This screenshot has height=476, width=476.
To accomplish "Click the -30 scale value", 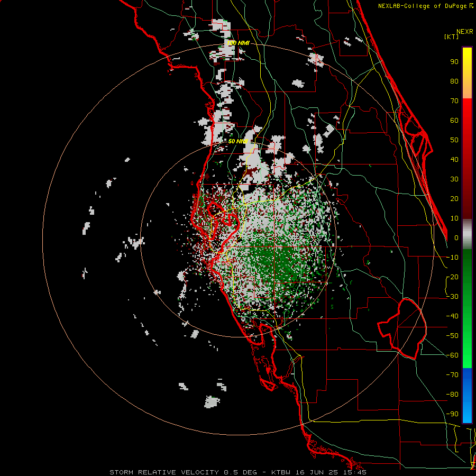I will point(452,297).
